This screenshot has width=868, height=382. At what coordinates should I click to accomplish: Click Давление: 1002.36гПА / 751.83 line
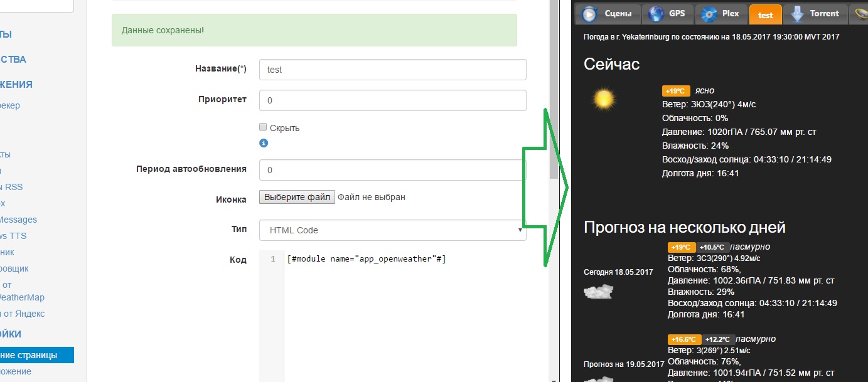click(x=751, y=280)
